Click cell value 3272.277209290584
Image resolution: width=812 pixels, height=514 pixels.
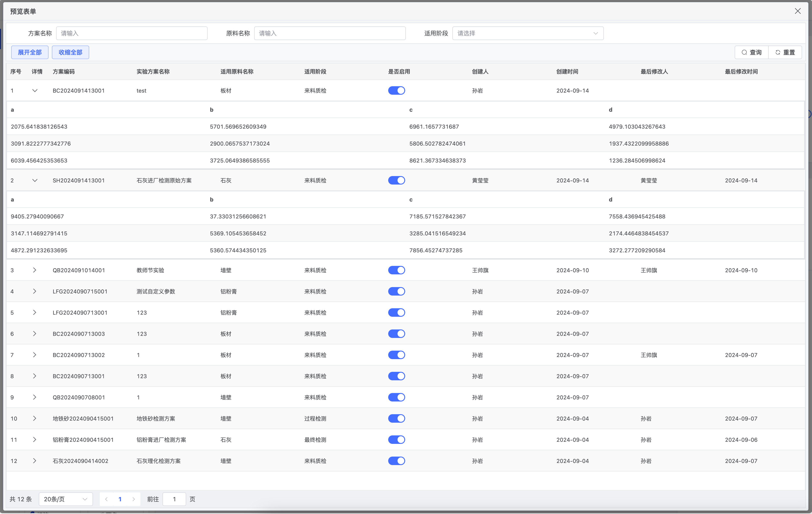637,250
